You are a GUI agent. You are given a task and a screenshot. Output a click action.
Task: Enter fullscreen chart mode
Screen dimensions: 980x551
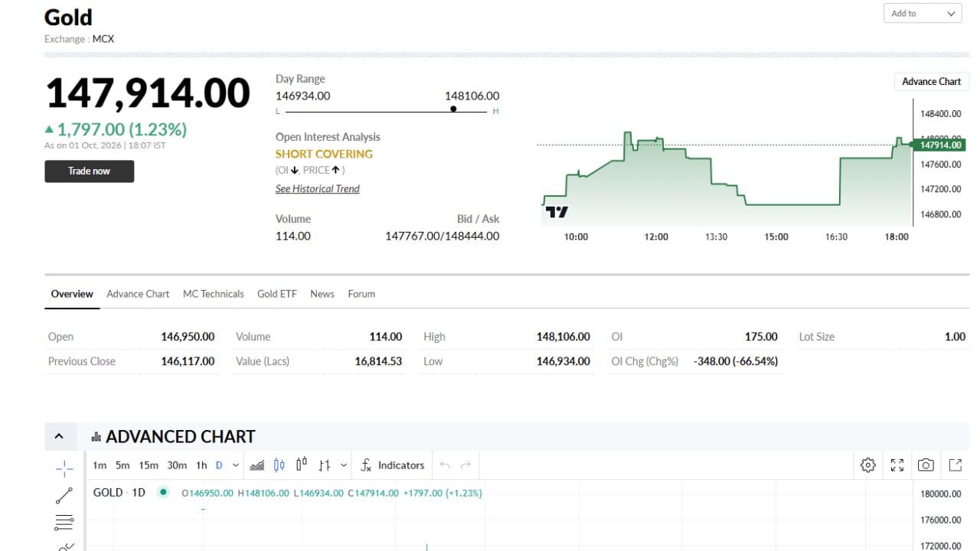[897, 465]
